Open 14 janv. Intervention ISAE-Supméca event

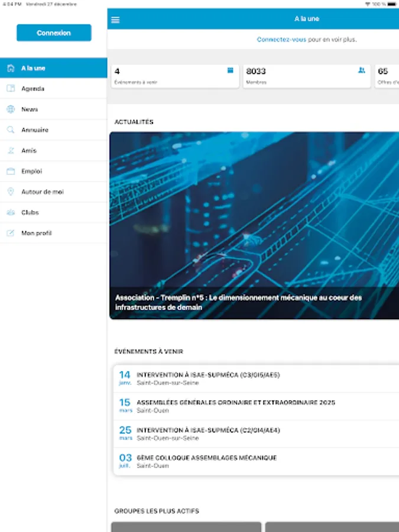click(x=256, y=379)
